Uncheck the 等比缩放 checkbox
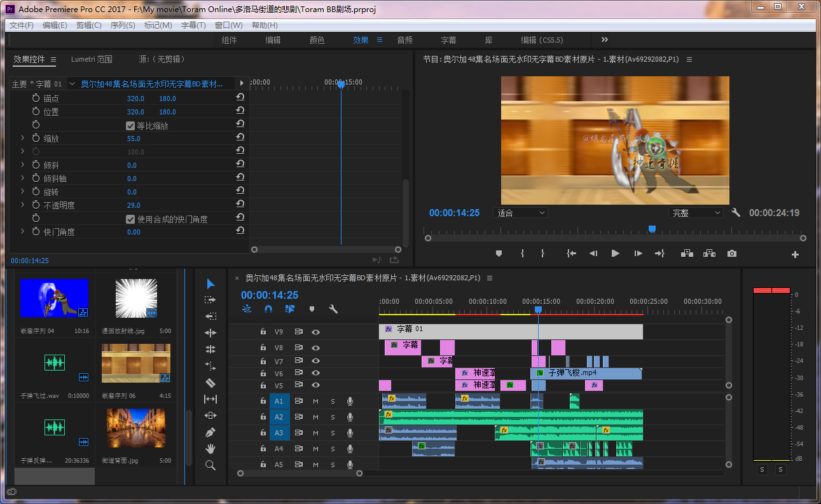Screen dimensions: 821x504 click(x=130, y=125)
